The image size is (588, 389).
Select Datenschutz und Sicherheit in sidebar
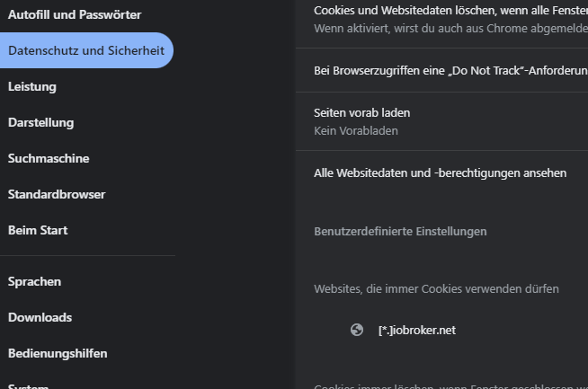pyautogui.click(x=85, y=51)
